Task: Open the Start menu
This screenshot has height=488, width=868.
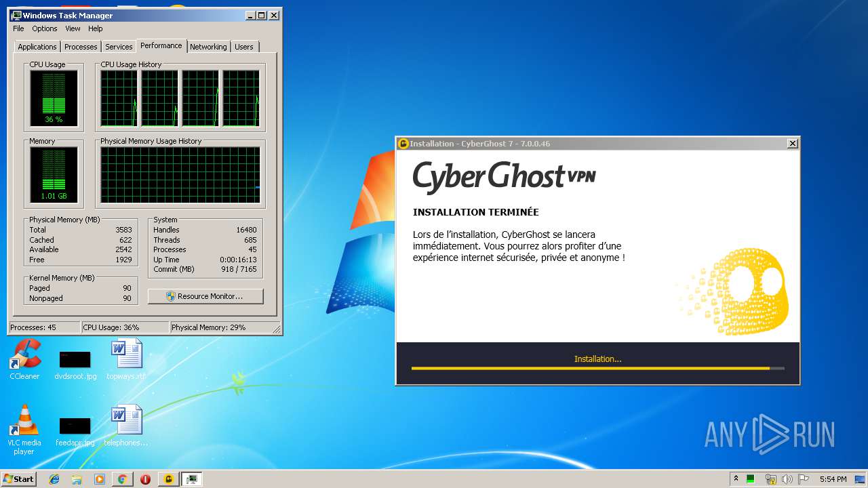Action: 18,479
